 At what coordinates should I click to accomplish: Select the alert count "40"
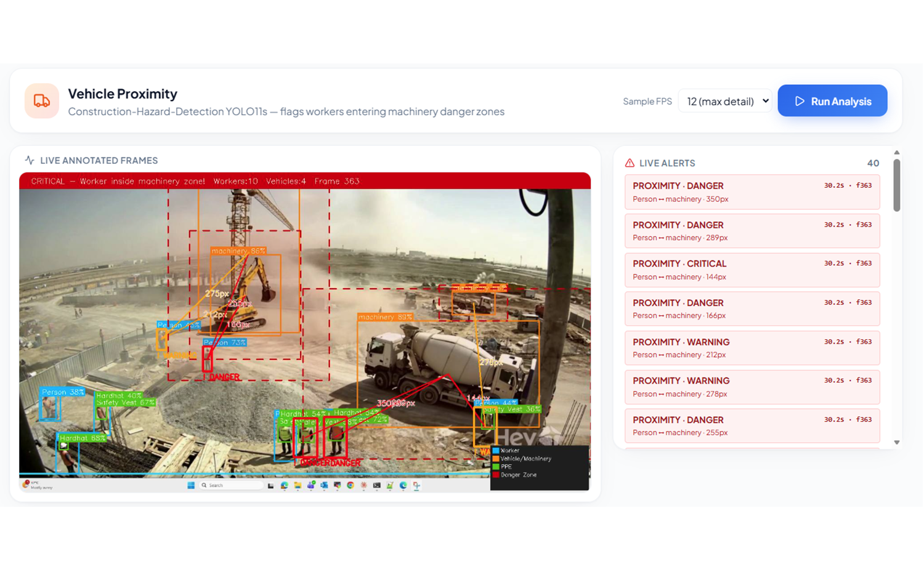(x=873, y=163)
